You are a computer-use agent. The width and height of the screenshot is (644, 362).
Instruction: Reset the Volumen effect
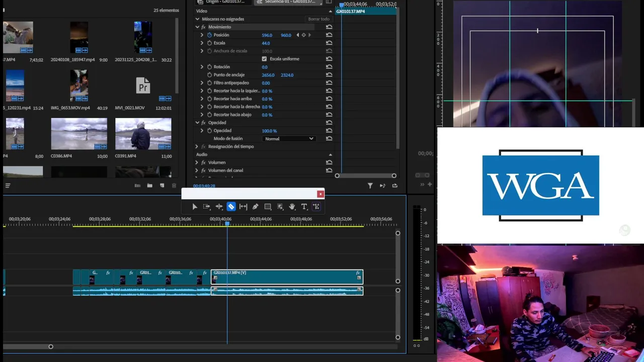click(329, 162)
